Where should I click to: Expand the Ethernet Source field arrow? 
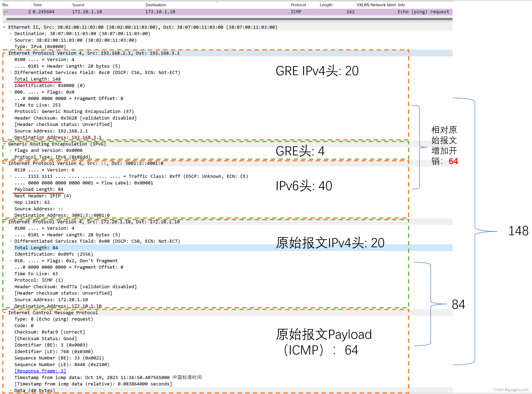point(10,40)
